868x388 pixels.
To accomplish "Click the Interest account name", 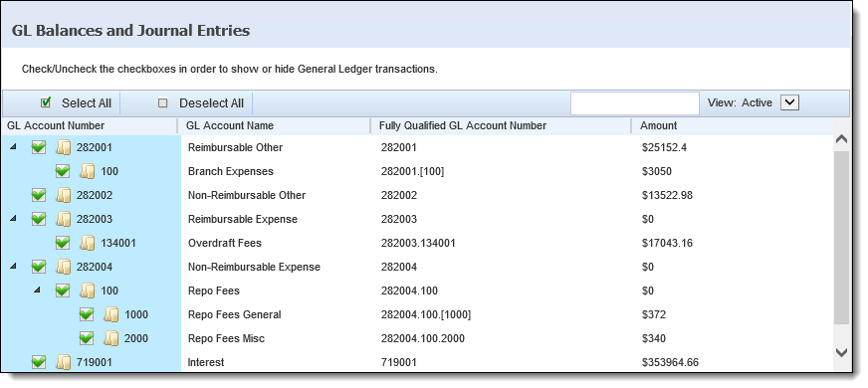I will pyautogui.click(x=206, y=362).
